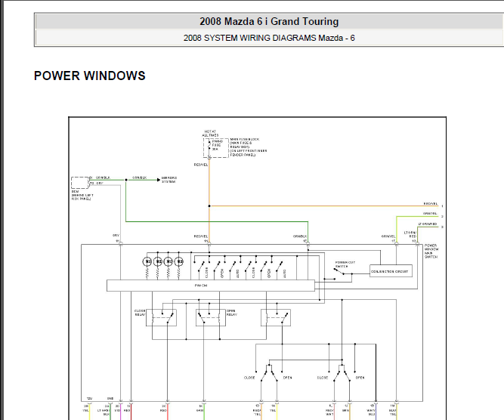Click the junction dot on the green GRN/BLK wire

click(x=126, y=180)
